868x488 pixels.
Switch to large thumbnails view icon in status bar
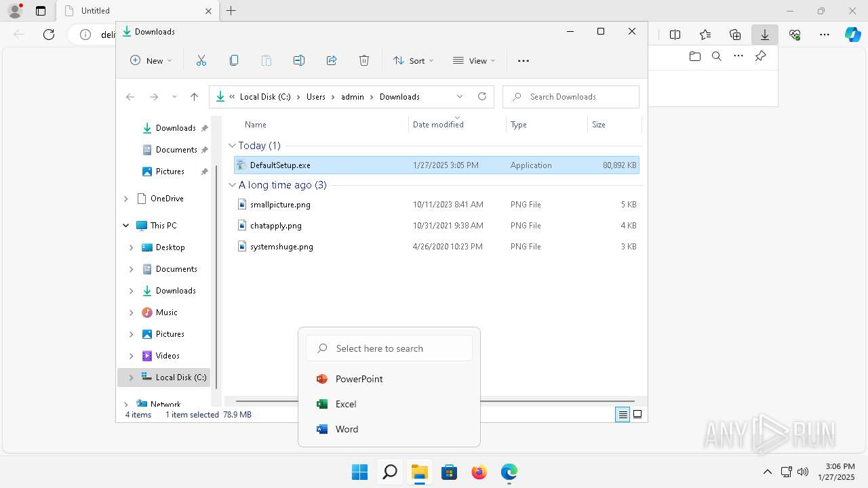[637, 415]
